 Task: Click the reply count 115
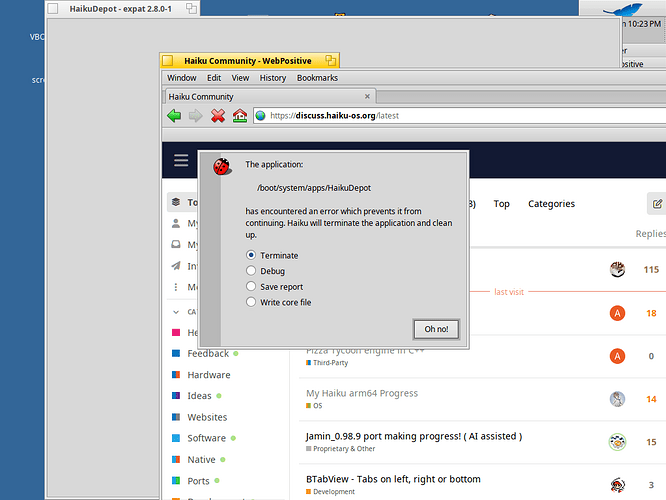[x=651, y=269]
